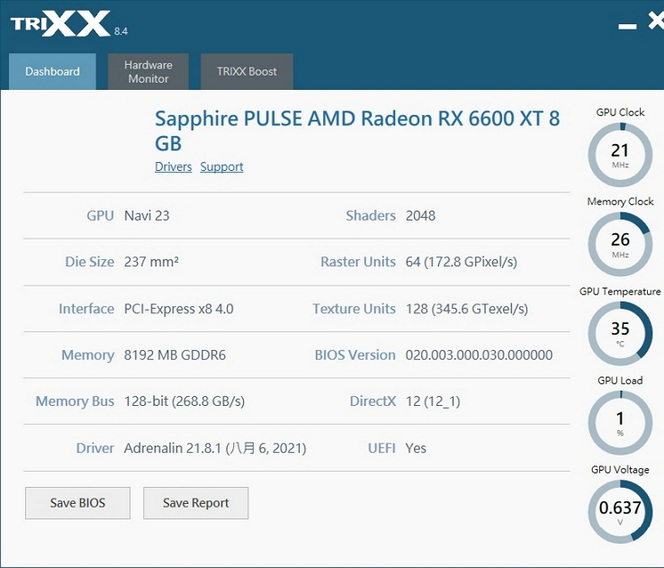Switch to the Dashboard tab

coord(53,71)
